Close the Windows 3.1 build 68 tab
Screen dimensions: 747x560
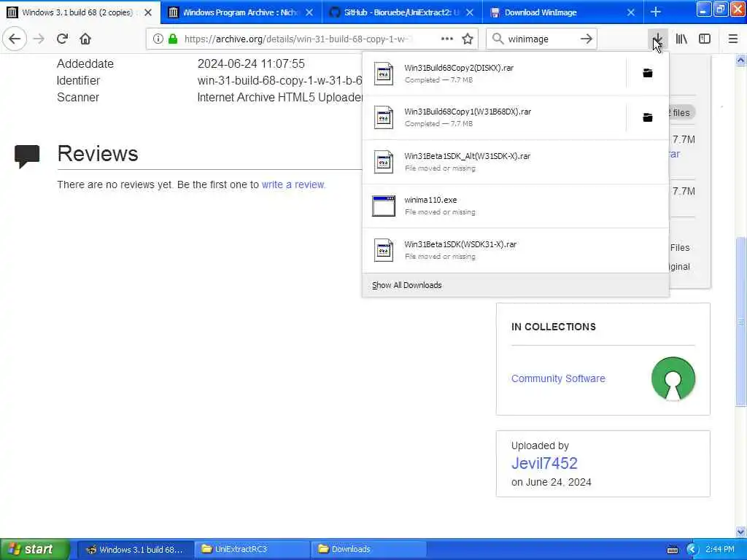[x=148, y=12]
